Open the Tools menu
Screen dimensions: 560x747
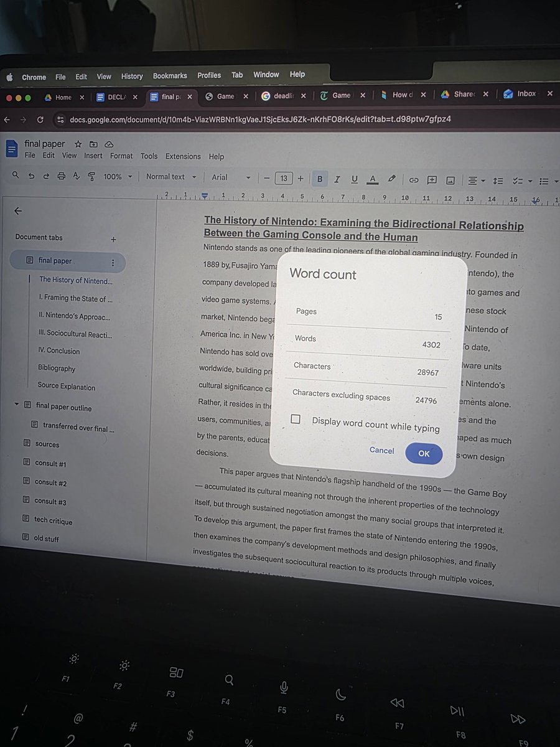149,156
